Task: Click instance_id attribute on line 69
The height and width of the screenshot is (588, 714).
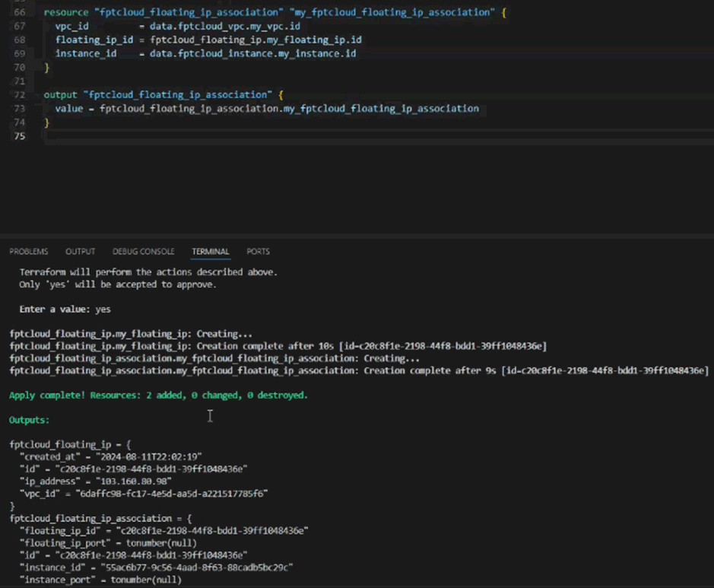Action: [86, 53]
